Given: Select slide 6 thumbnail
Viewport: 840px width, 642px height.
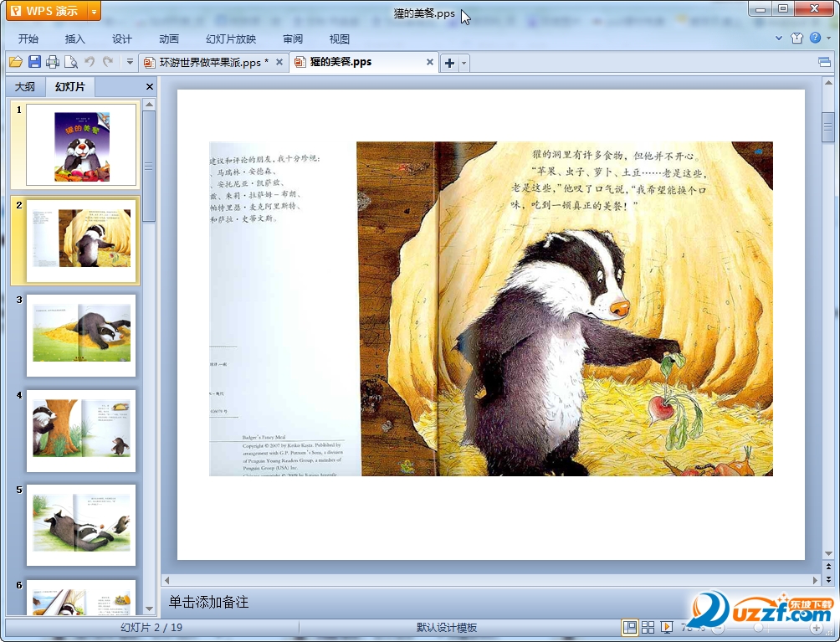Looking at the screenshot, I should (81, 597).
